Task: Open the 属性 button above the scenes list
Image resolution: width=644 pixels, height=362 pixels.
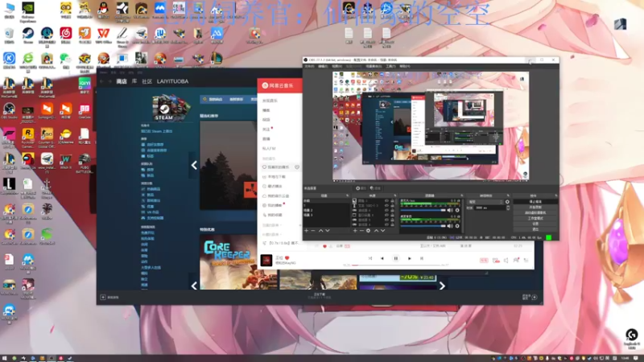Action: pos(361,188)
